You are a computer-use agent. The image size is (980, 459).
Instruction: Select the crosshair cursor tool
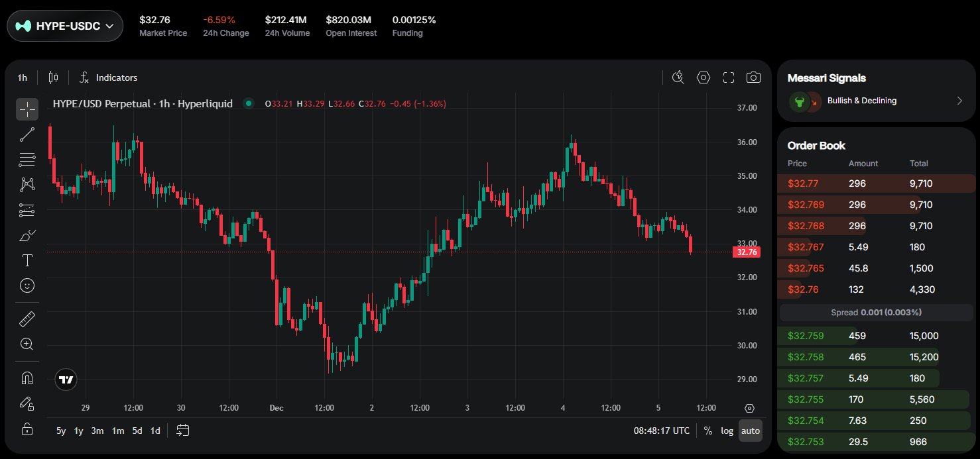coord(27,109)
